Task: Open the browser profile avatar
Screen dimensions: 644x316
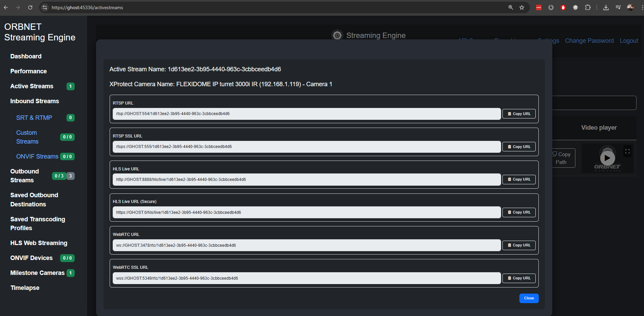Action: 630,7
